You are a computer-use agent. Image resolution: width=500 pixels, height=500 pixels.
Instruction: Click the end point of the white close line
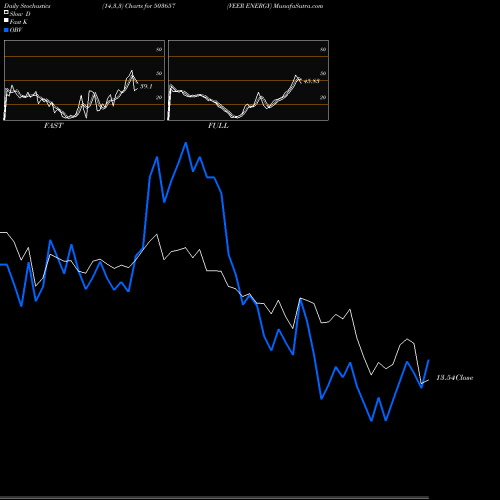pyautogui.click(x=428, y=380)
